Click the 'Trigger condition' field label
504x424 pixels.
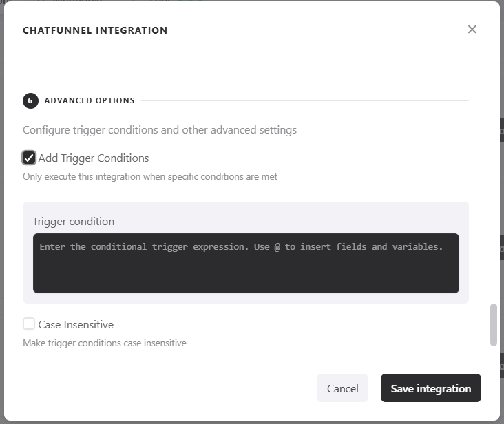74,221
